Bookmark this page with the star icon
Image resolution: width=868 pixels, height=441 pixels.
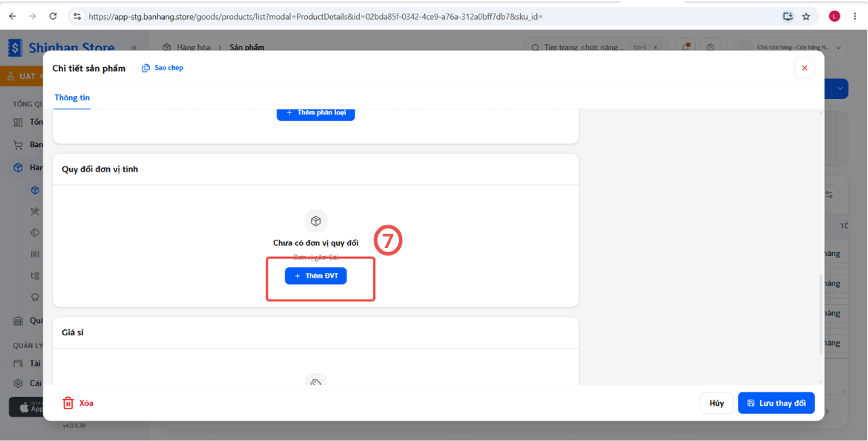click(x=806, y=16)
